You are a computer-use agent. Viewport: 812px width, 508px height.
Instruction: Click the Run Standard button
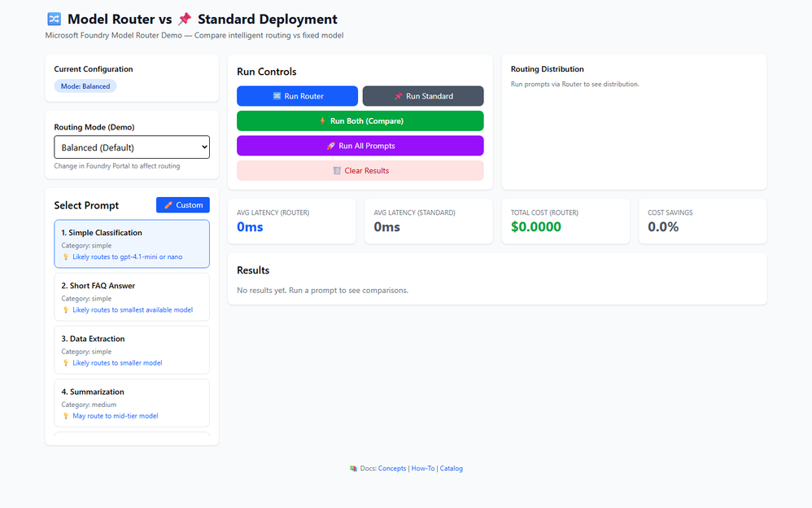tap(423, 96)
